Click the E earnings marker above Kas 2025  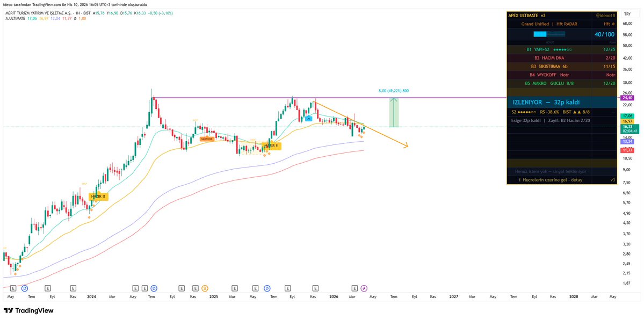(x=315, y=288)
